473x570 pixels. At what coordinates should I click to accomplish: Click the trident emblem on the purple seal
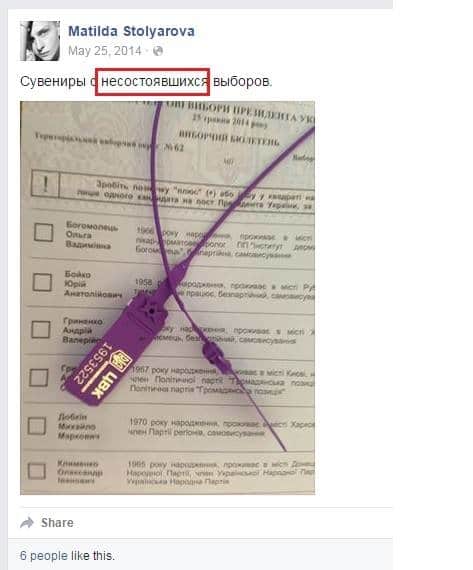[121, 360]
